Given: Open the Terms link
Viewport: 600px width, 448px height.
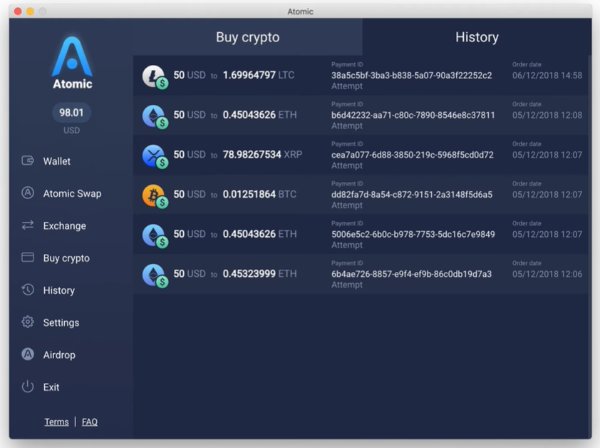Looking at the screenshot, I should coord(56,422).
